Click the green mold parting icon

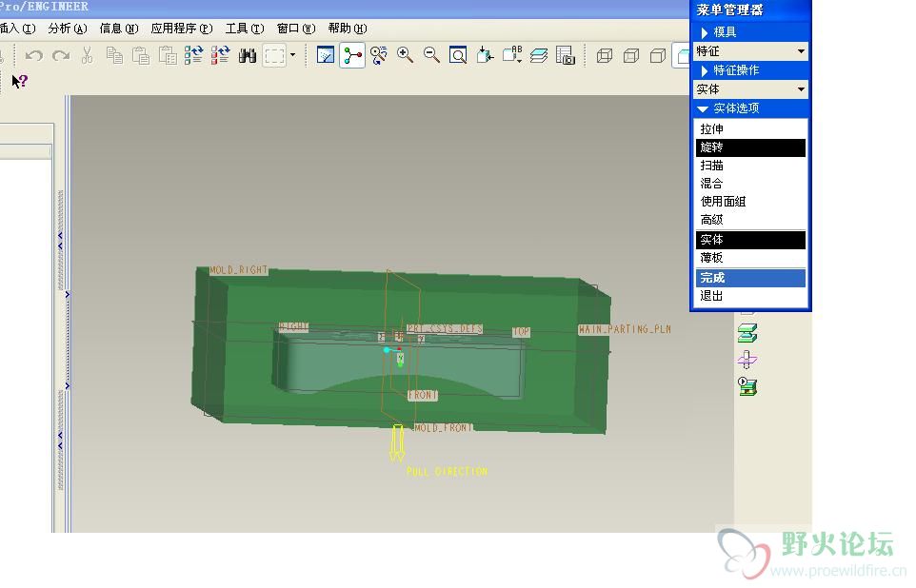pos(747,333)
